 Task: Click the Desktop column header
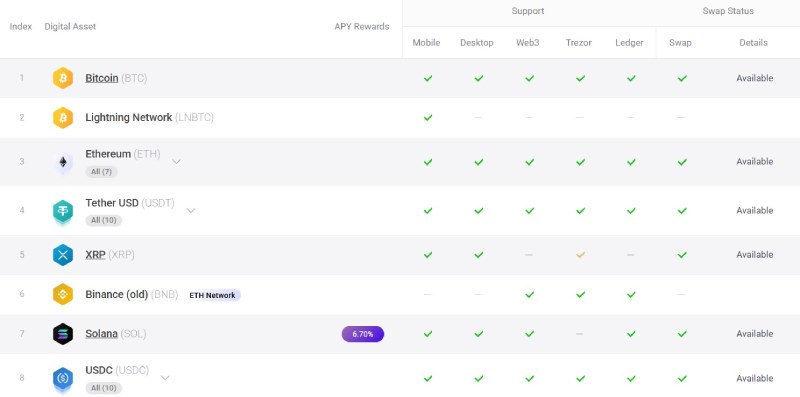(x=477, y=43)
